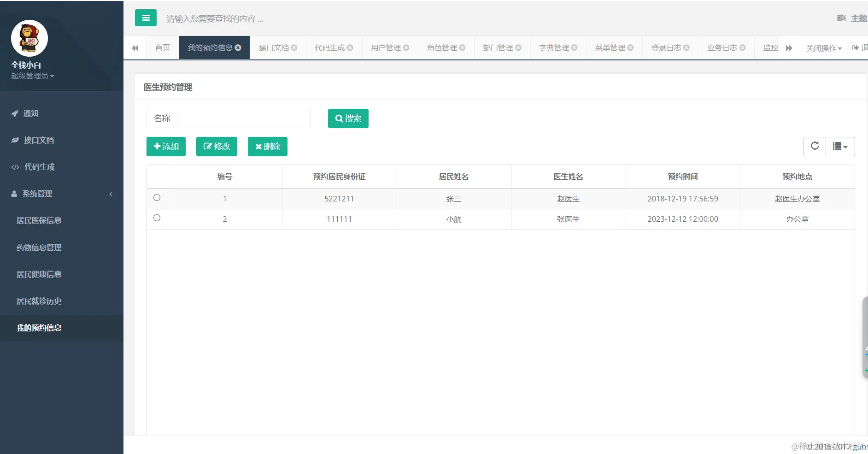Close the 接口文档 tab
The height and width of the screenshot is (454, 868).
click(x=294, y=47)
